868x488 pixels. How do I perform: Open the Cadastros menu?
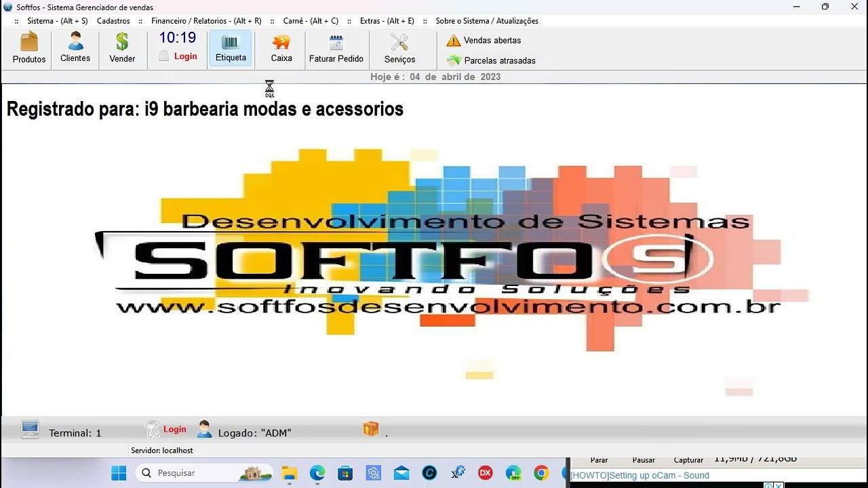pyautogui.click(x=113, y=21)
